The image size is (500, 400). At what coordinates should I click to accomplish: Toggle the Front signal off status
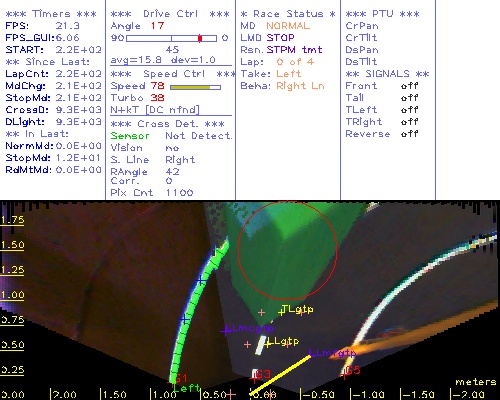click(410, 86)
